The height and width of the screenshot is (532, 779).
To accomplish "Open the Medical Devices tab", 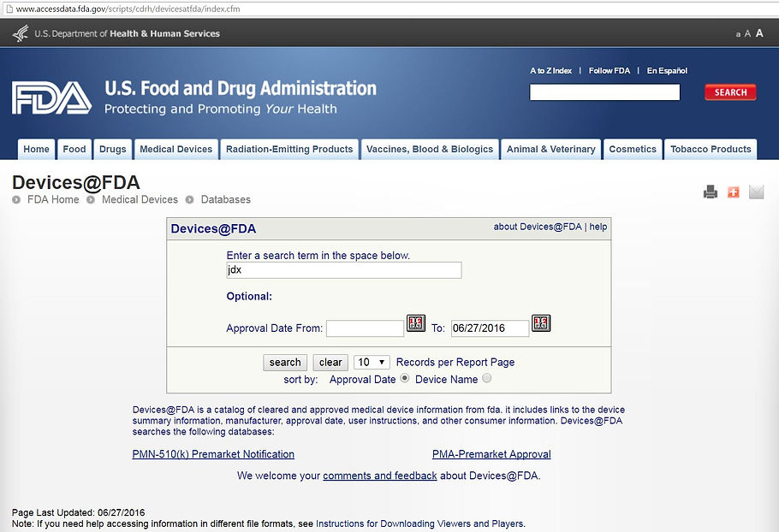I will (x=175, y=150).
